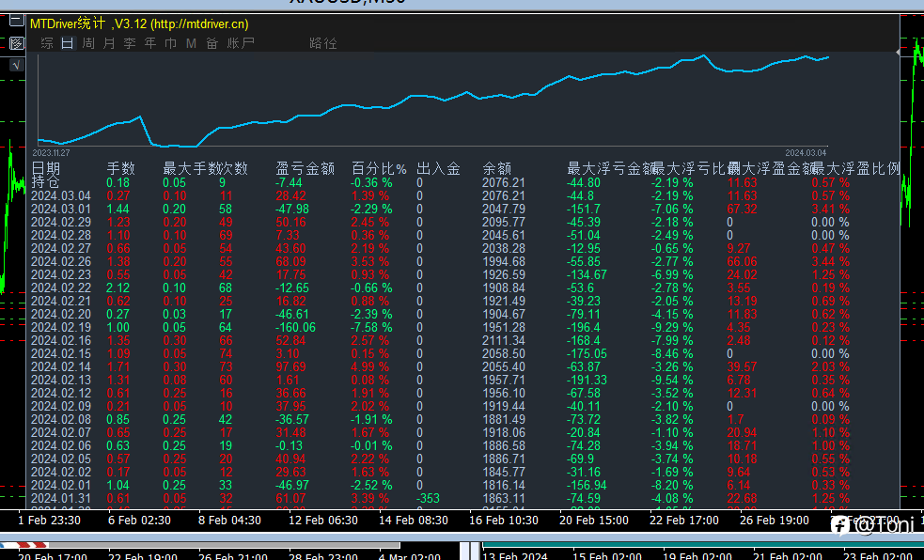924x560 pixels.
Task: Open the 周 weekly statistics tab
Action: tap(88, 43)
